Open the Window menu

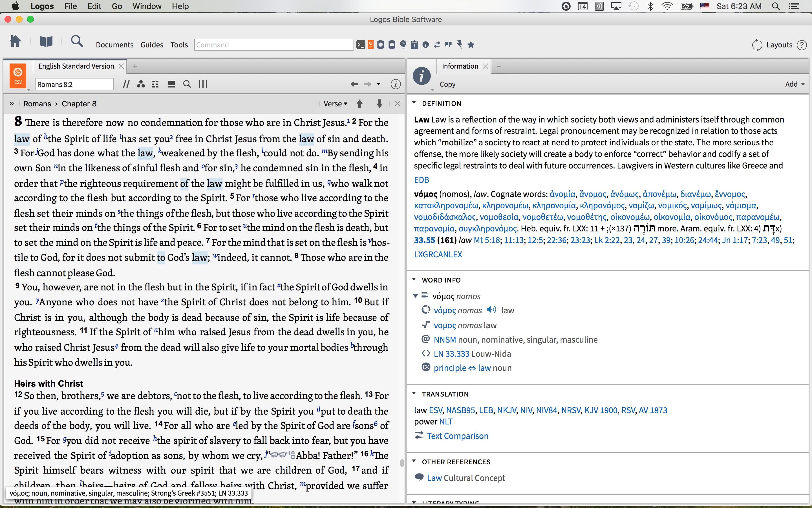pos(147,6)
